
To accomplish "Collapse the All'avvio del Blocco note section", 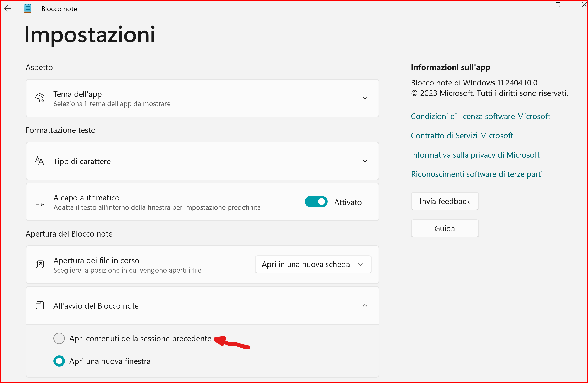I will (365, 306).
